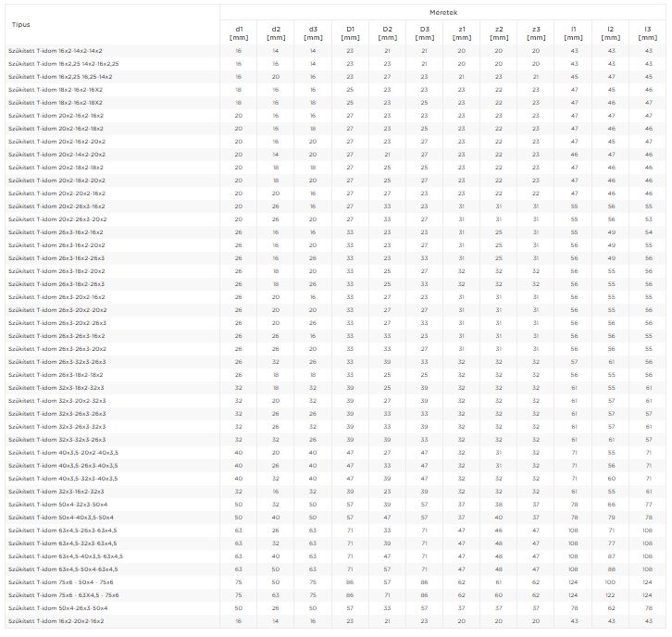Click row Szűkített T-idom 18x2-16x2-18X2

[336, 103]
